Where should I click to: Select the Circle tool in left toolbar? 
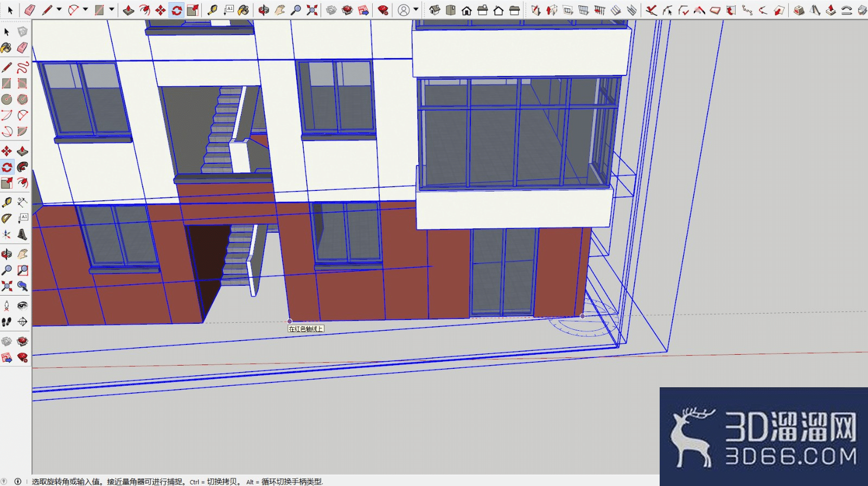[7, 99]
